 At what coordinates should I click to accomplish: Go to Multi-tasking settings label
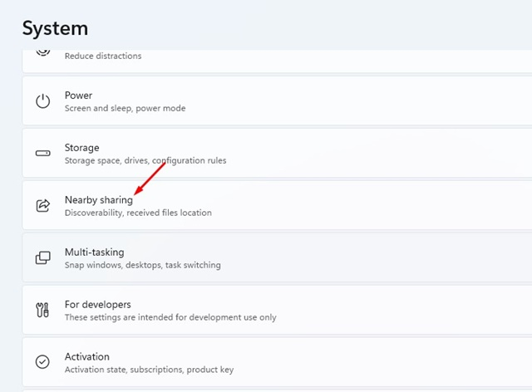[94, 252]
